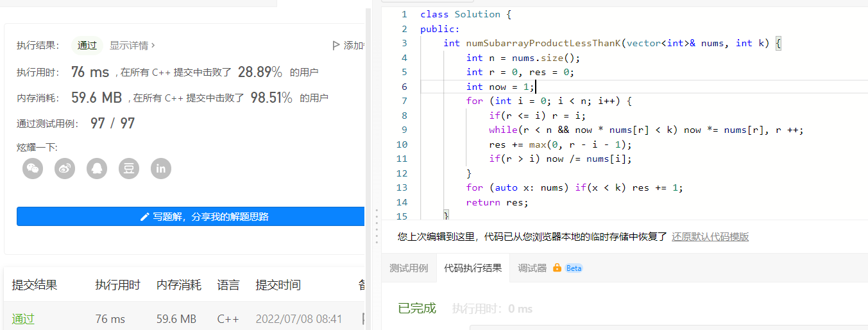The width and height of the screenshot is (868, 330).
Task: Click 内存消耗 column header
Action: pyautogui.click(x=179, y=285)
